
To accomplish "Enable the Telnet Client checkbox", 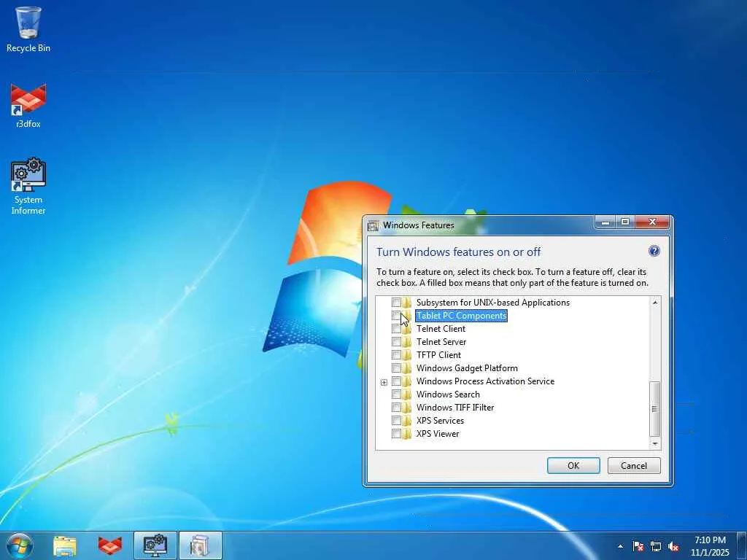I will point(396,329).
